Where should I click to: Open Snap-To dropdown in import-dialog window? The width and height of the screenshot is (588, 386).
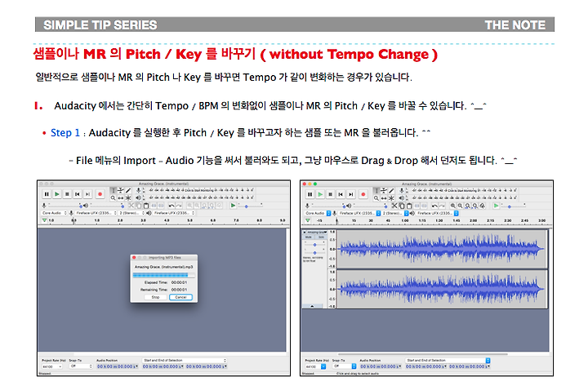81,366
